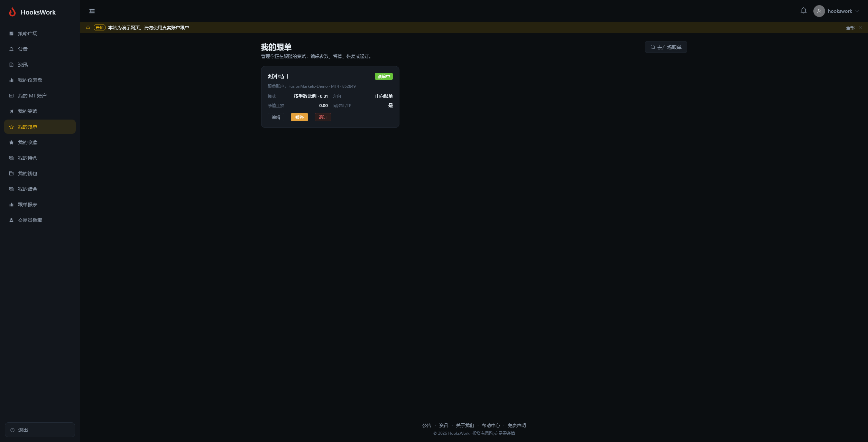The width and height of the screenshot is (868, 442).
Task: Click the 净值止损 0.00 value
Action: click(323, 106)
